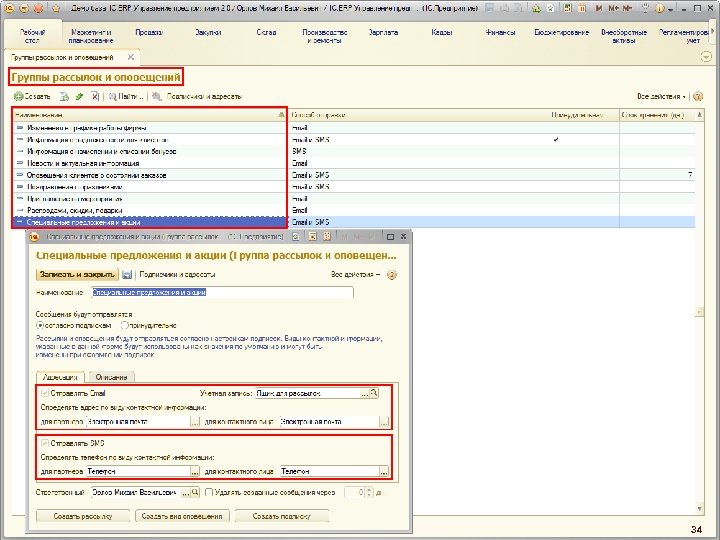Toggle the Отправлять Email checkbox

click(x=44, y=393)
